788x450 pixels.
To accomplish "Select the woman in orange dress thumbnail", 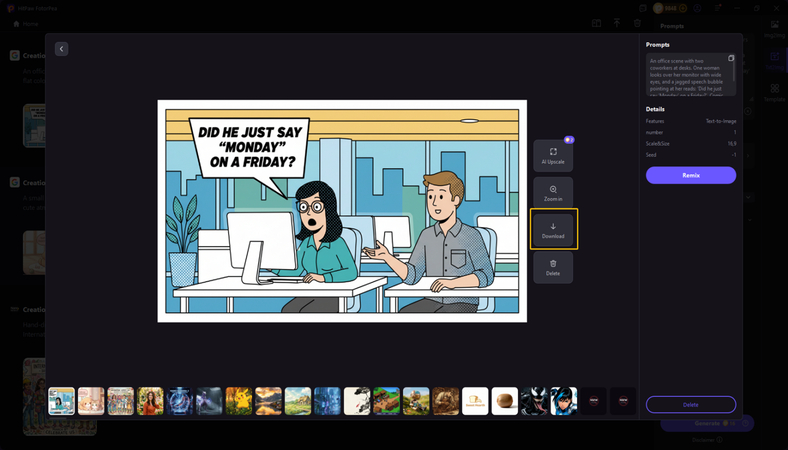I will 150,401.
